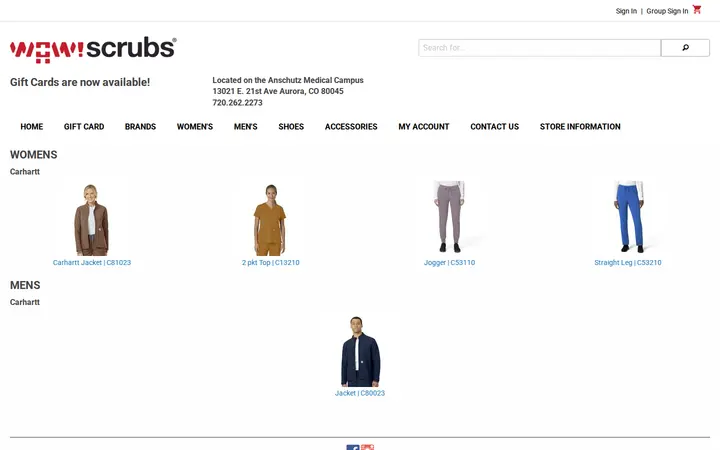Click the MENS section heading
This screenshot has height=450, width=720.
(25, 285)
